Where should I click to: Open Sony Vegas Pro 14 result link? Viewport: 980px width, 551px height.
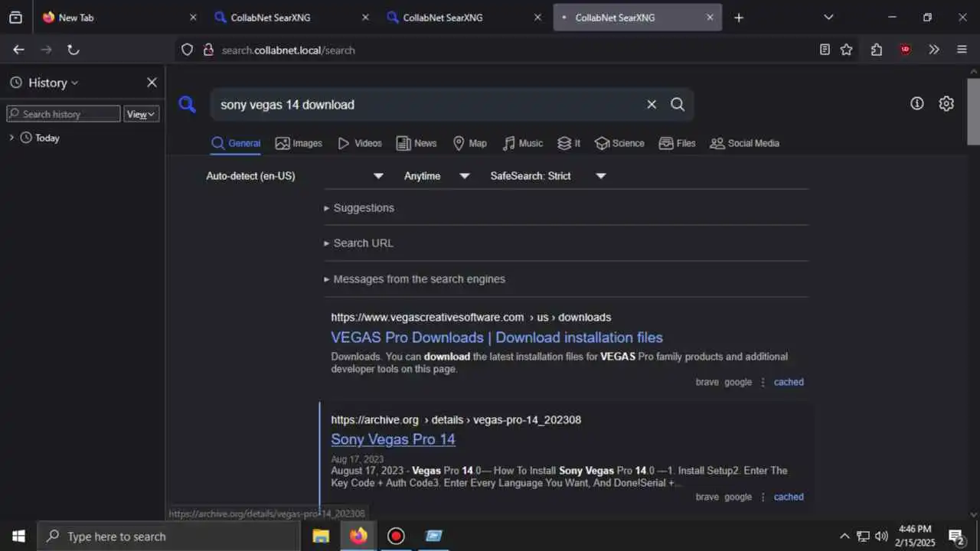393,439
